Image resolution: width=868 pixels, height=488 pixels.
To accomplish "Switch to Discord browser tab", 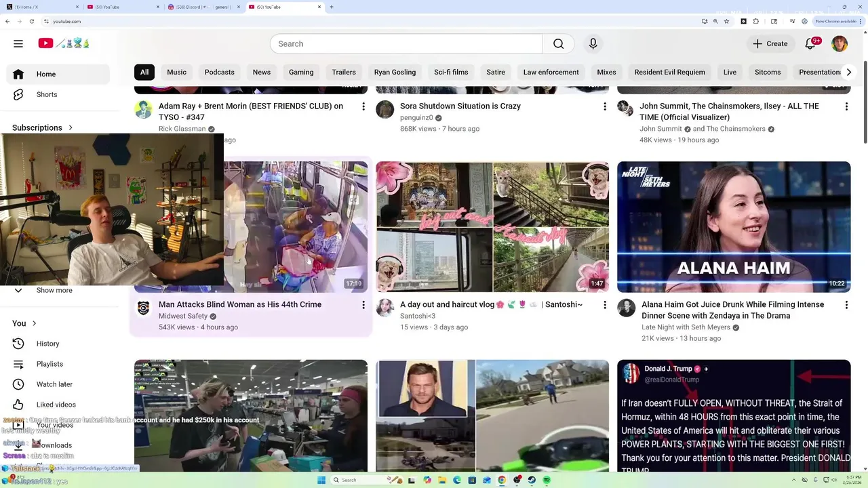I will (203, 7).
